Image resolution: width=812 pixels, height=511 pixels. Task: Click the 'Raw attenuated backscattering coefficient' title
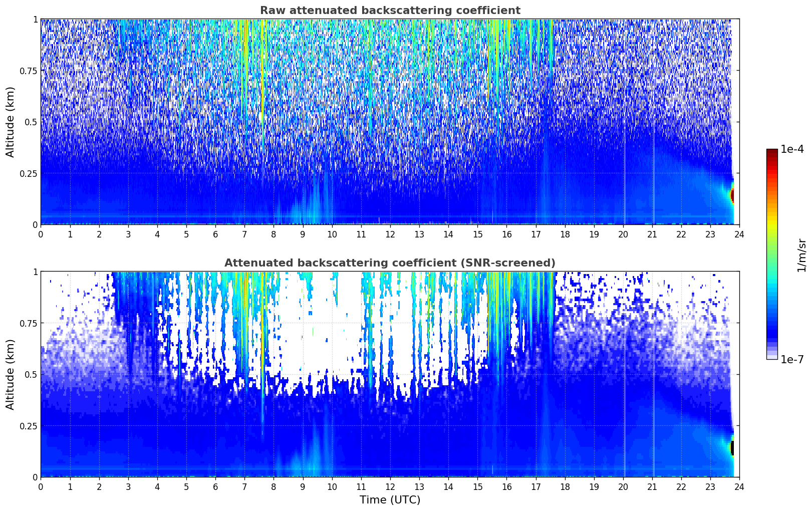[390, 11]
